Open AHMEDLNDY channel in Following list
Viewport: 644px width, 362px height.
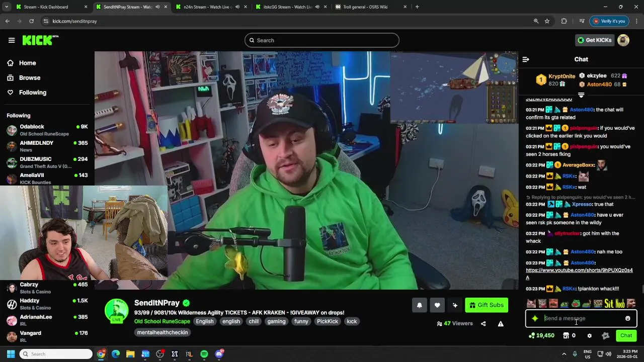pos(47,146)
